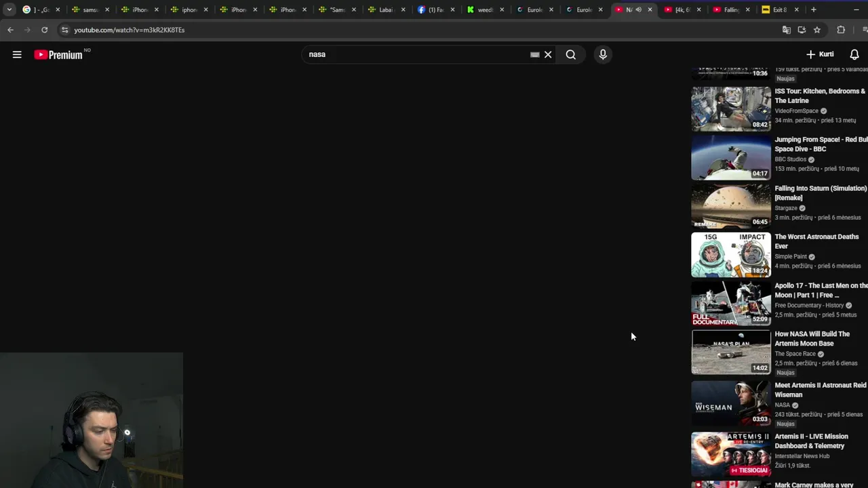Expand the tab search dropdown arrow
The width and height of the screenshot is (868, 488).
[9, 9]
